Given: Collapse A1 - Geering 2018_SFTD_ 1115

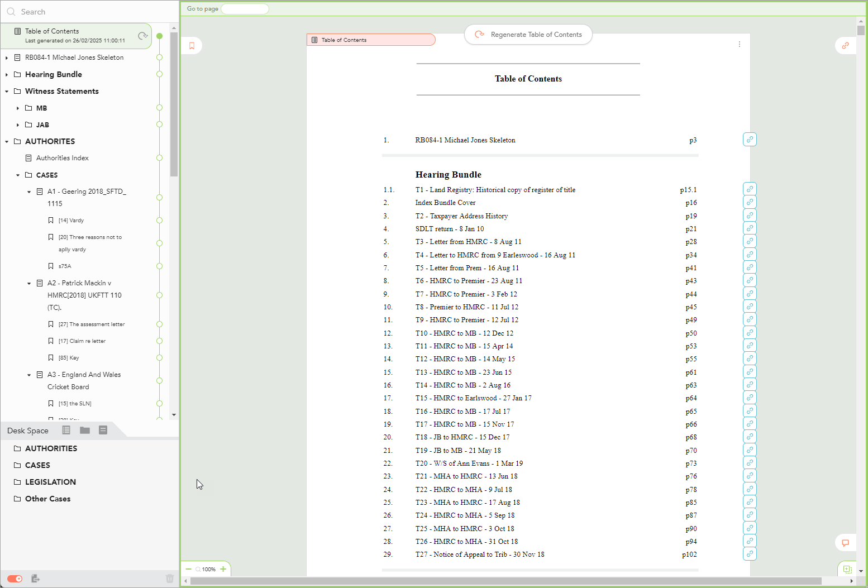Looking at the screenshot, I should click(29, 192).
